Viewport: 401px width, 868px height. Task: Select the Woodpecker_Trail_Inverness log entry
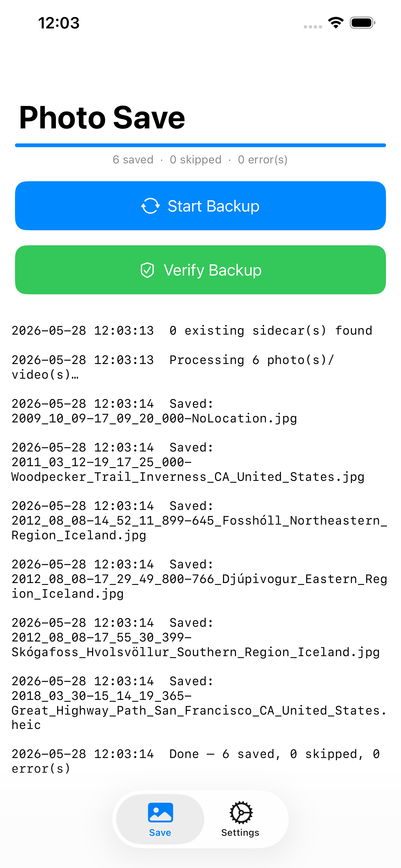(x=188, y=462)
